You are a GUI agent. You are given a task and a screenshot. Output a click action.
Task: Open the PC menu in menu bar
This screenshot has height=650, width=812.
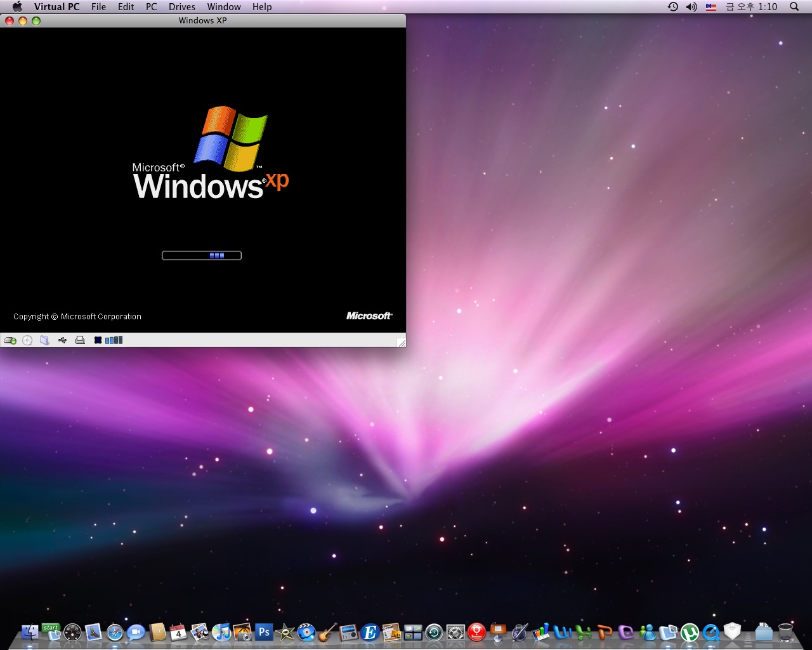[151, 7]
